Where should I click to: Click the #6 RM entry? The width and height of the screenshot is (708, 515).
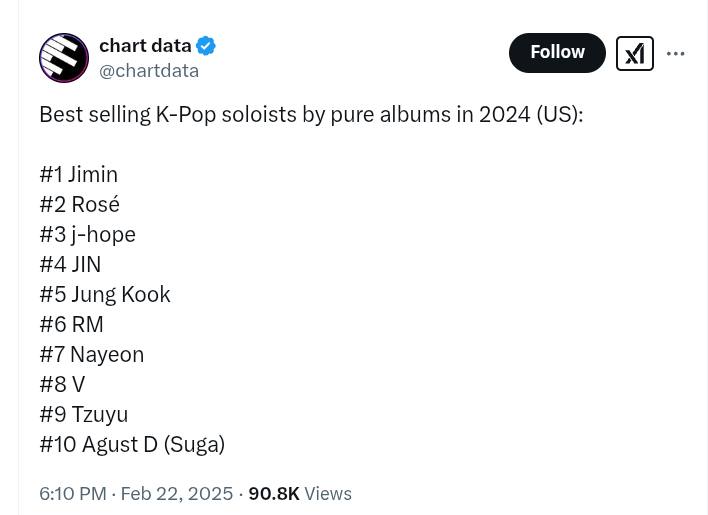(72, 324)
